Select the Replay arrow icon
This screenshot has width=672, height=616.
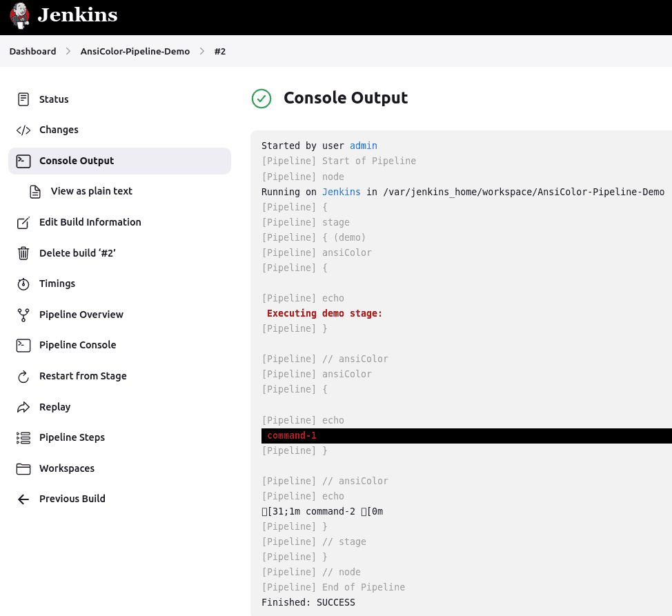(23, 406)
